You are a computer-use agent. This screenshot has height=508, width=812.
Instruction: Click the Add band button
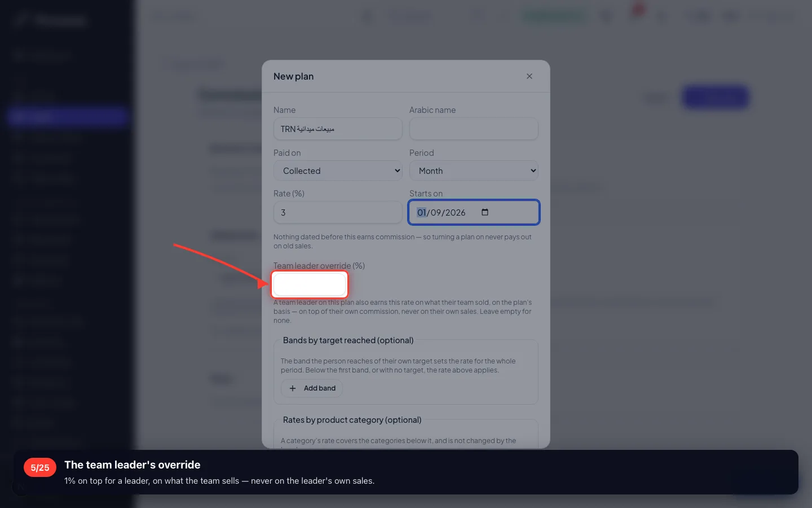(x=312, y=388)
